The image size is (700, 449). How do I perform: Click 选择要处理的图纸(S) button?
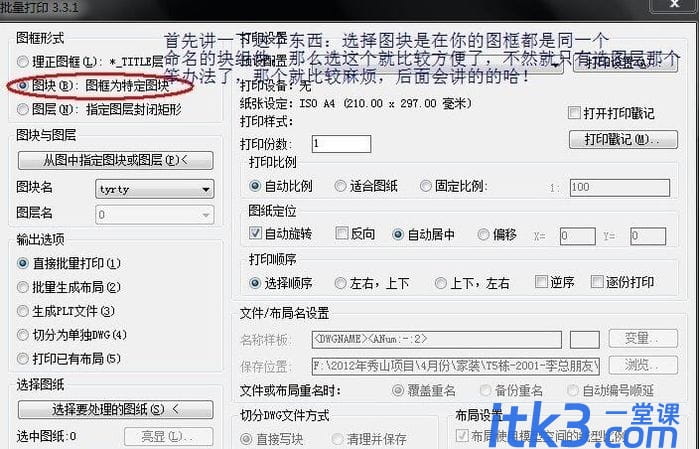point(116,409)
